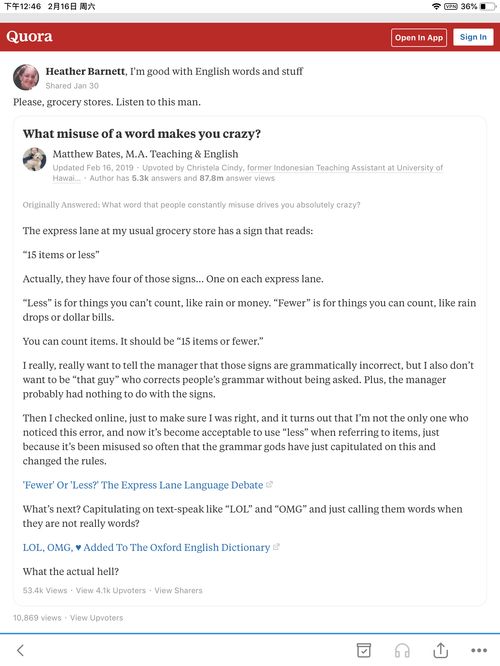
Task: Open question title 'What misuse of a word'
Action: tap(141, 134)
